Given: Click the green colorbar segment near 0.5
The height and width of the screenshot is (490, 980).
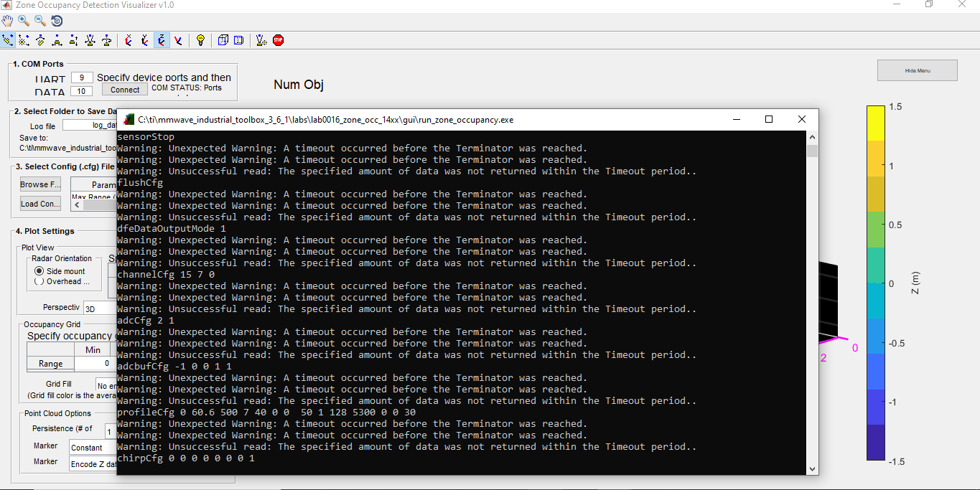Looking at the screenshot, I should [876, 230].
